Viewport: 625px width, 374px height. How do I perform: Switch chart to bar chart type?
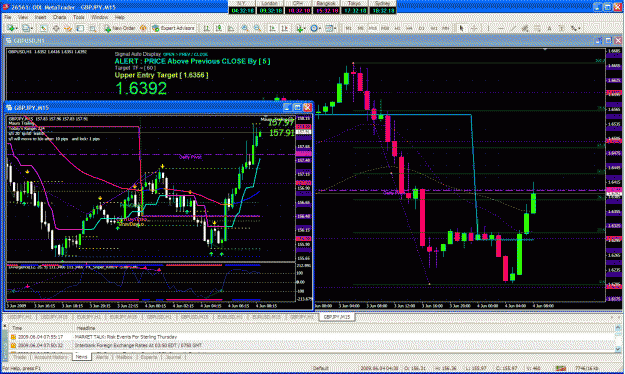[x=206, y=28]
